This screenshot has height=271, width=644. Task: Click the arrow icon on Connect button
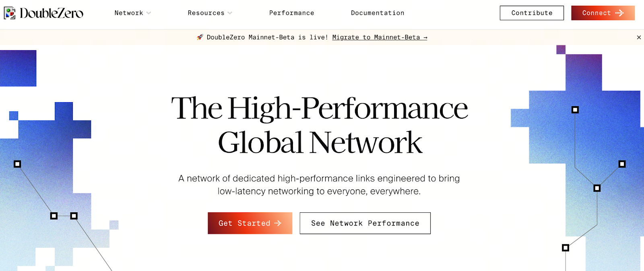point(619,13)
